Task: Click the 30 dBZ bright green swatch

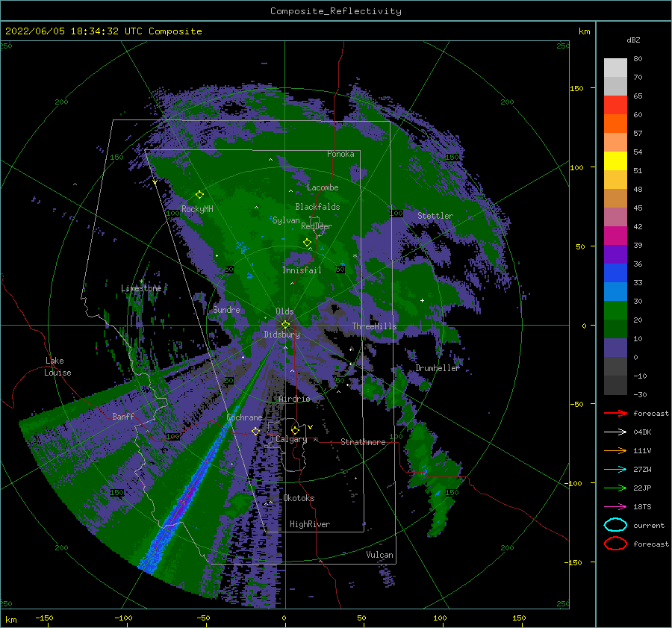Action: point(615,310)
